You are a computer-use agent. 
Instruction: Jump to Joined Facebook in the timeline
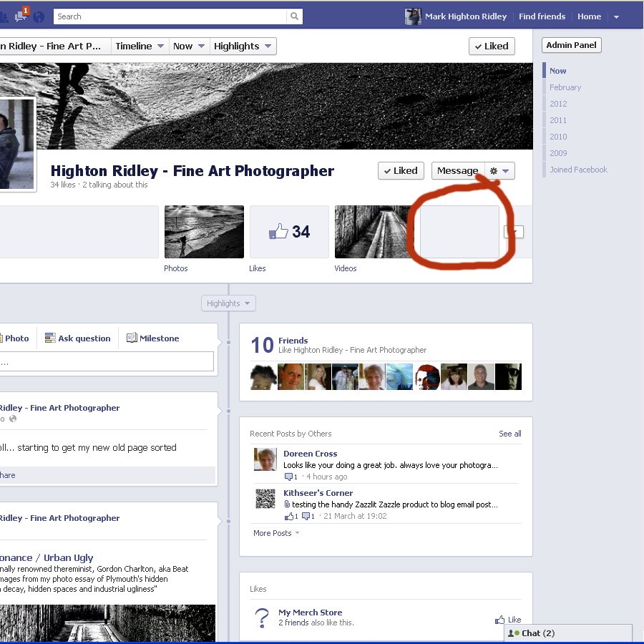(578, 169)
